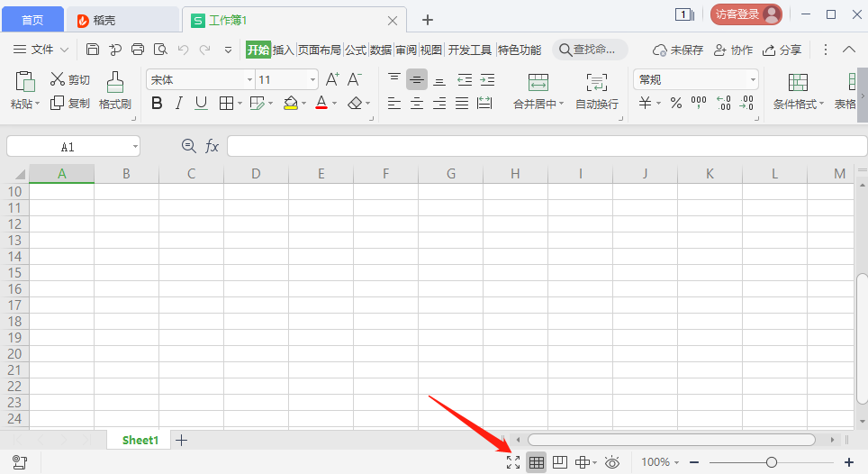Viewport: 868px width, 474px height.
Task: Toggle Italic formatting
Action: coord(179,103)
